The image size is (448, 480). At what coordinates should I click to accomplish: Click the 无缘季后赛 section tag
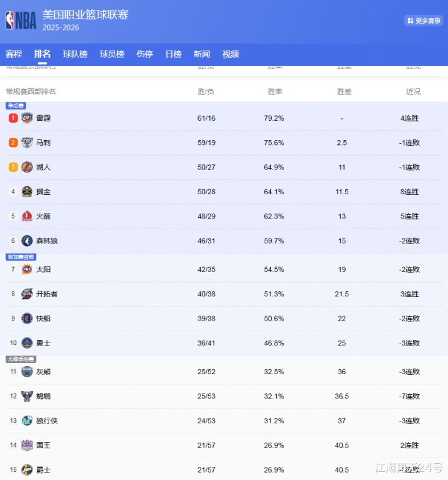point(21,359)
